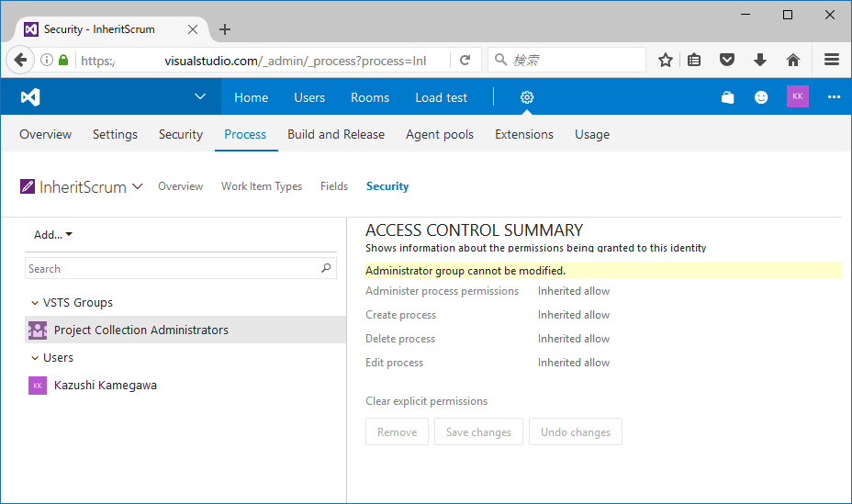Click the Undo changes button
Screen dimensions: 852x504
click(576, 431)
